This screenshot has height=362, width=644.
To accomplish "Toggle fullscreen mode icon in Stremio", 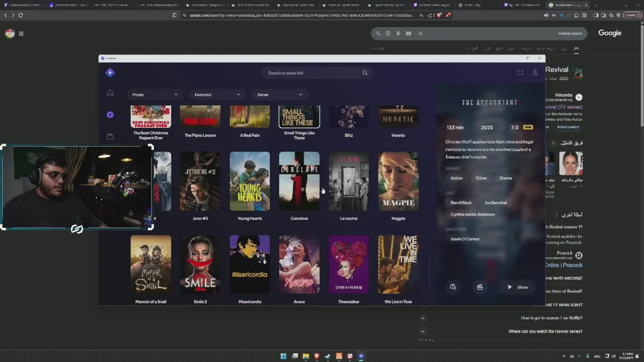I will click(520, 72).
